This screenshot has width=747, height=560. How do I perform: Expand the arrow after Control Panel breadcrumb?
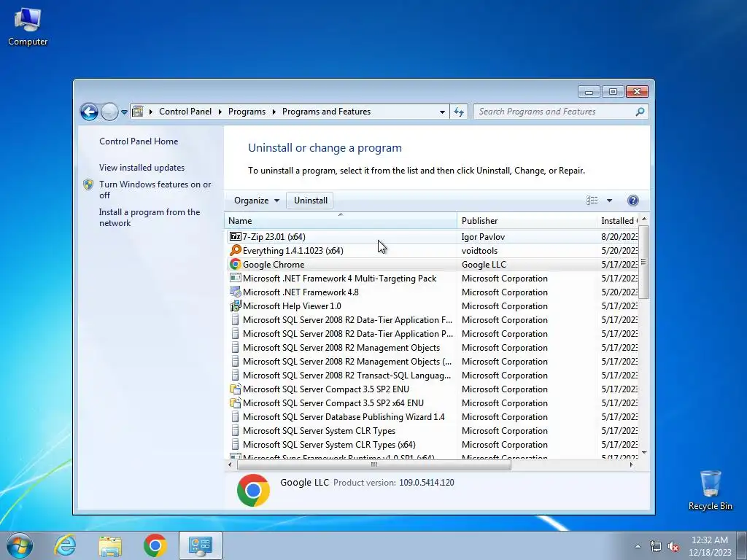(x=220, y=112)
